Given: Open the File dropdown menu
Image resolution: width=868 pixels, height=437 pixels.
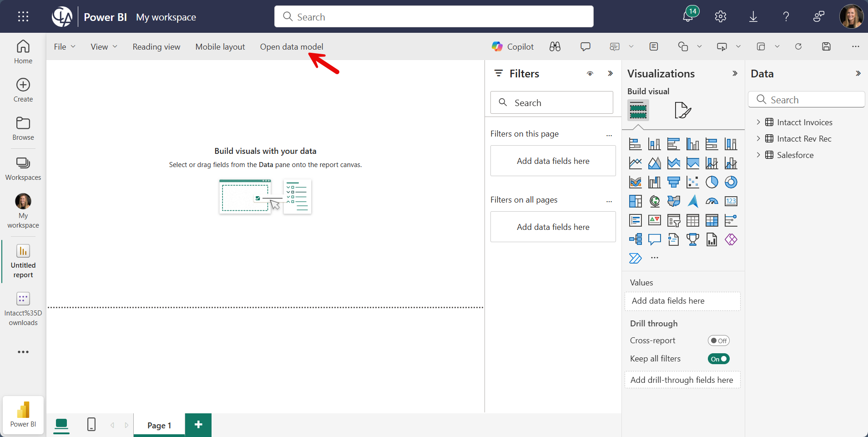Looking at the screenshot, I should [x=65, y=46].
